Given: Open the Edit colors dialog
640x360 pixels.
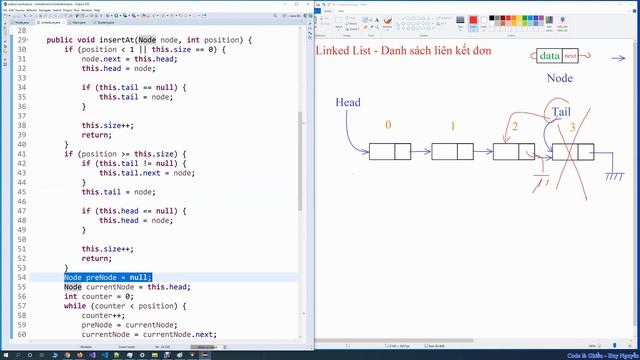Looking at the screenshot, I should (549, 24).
